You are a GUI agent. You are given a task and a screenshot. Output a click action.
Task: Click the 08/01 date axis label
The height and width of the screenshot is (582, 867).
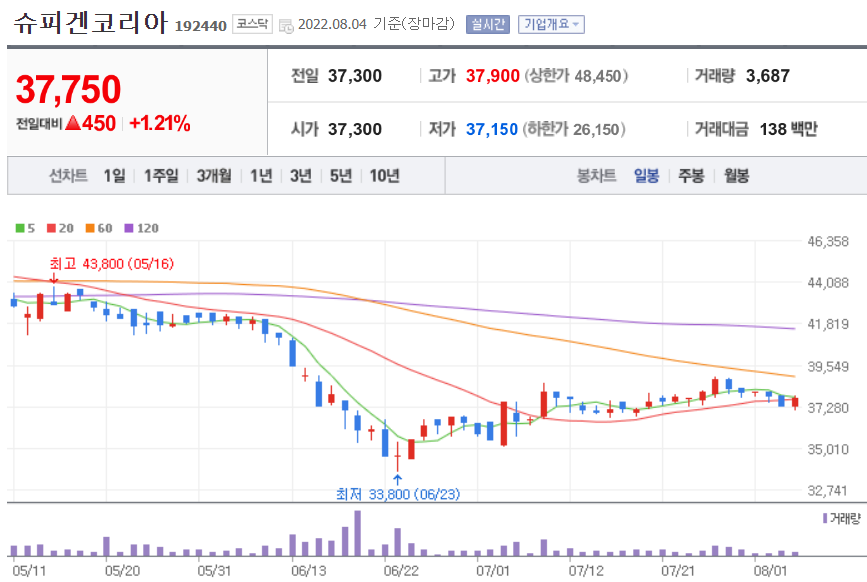(x=770, y=571)
